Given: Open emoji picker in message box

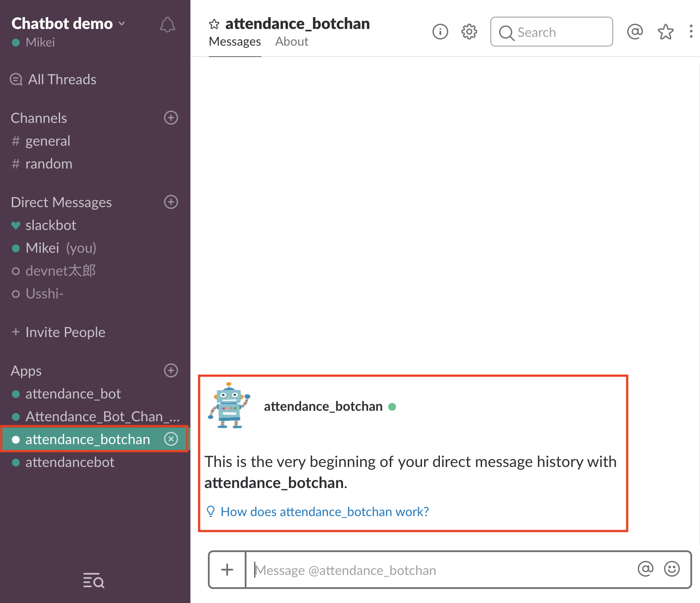Looking at the screenshot, I should [x=671, y=569].
